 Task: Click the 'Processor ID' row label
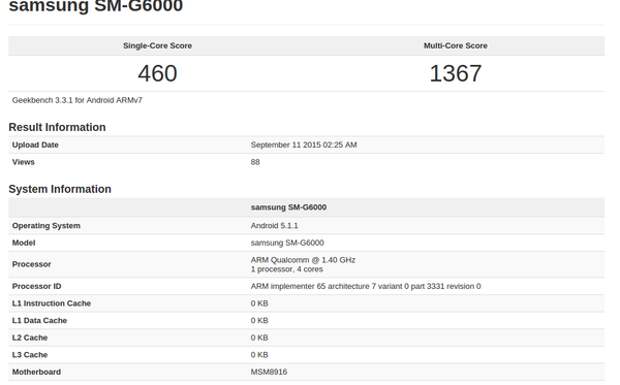[37, 286]
